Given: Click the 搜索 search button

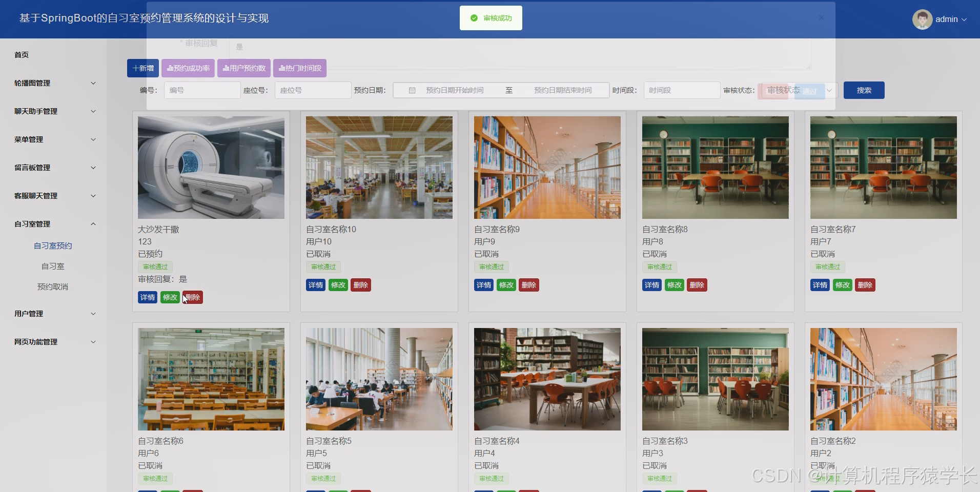Looking at the screenshot, I should coord(864,90).
